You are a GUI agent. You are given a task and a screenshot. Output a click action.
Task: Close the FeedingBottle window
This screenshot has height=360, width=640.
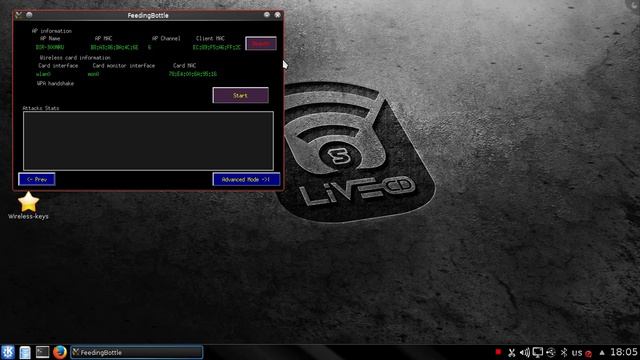(278, 15)
